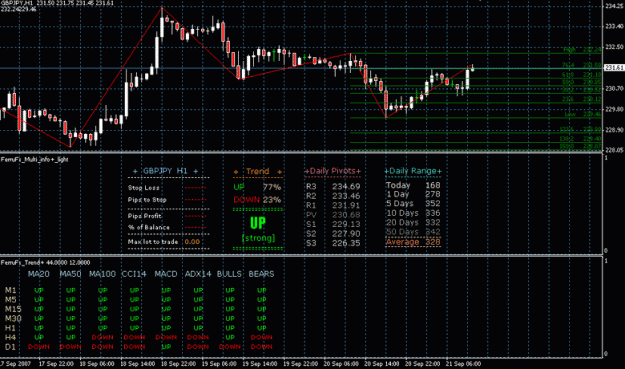Screen dimensions: 625x369
Task: Click the Fibonacci High 232.24 level label
Action: point(582,50)
